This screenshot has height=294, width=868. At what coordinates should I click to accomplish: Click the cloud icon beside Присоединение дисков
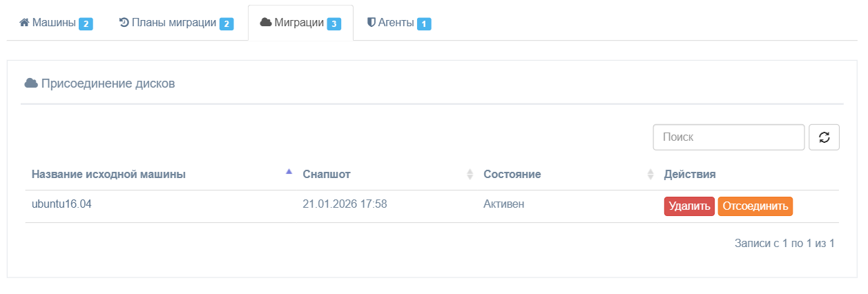click(31, 84)
